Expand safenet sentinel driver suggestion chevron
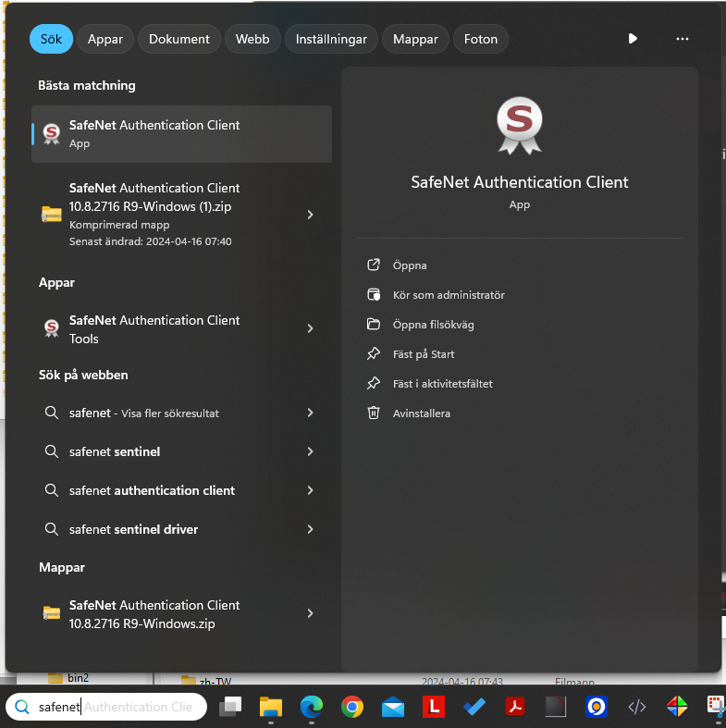This screenshot has width=726, height=728. click(x=310, y=529)
